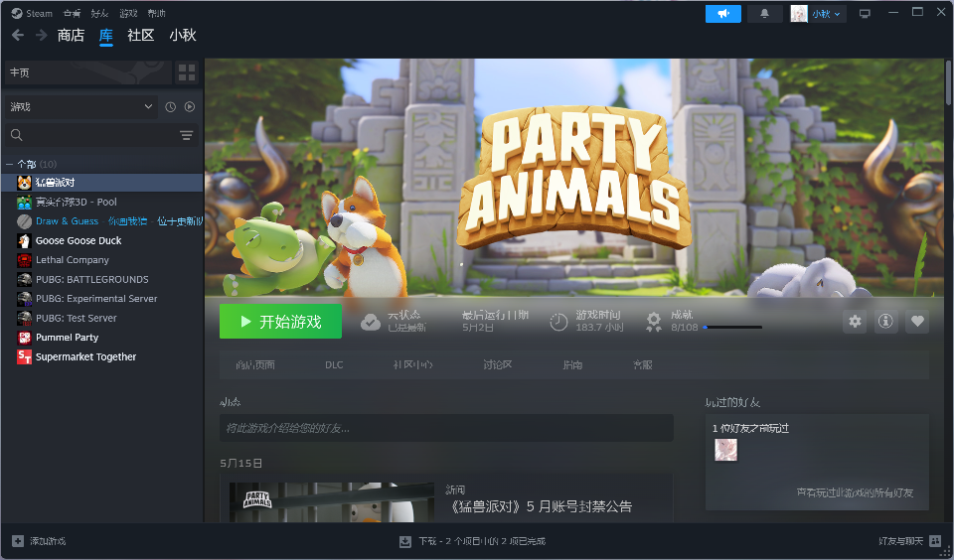
Task: Open game settings gear icon
Action: (855, 321)
